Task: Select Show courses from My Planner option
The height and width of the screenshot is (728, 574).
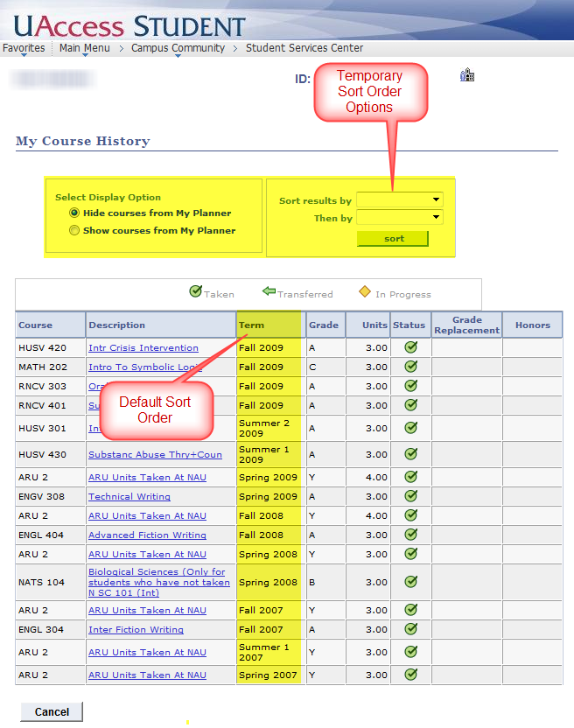Action: point(74,230)
